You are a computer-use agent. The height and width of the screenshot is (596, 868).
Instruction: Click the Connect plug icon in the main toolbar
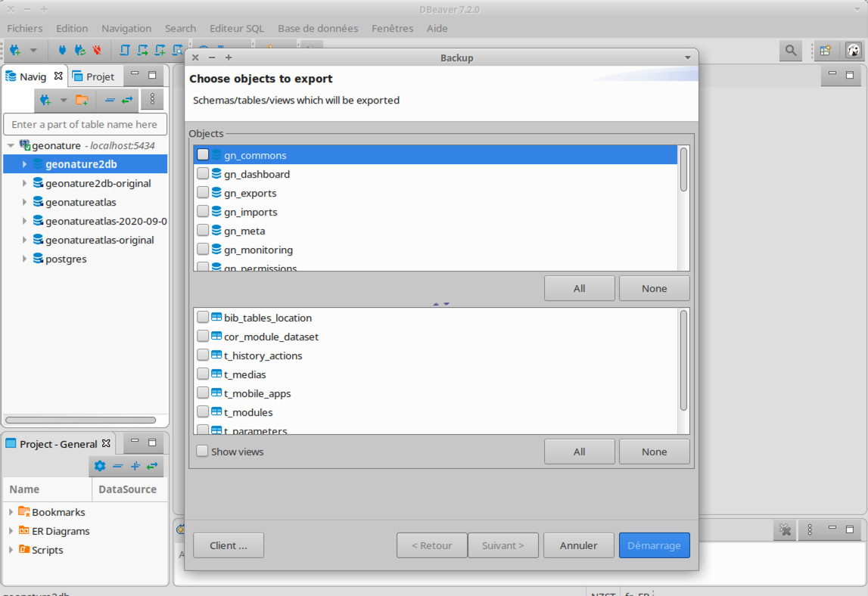tap(62, 51)
